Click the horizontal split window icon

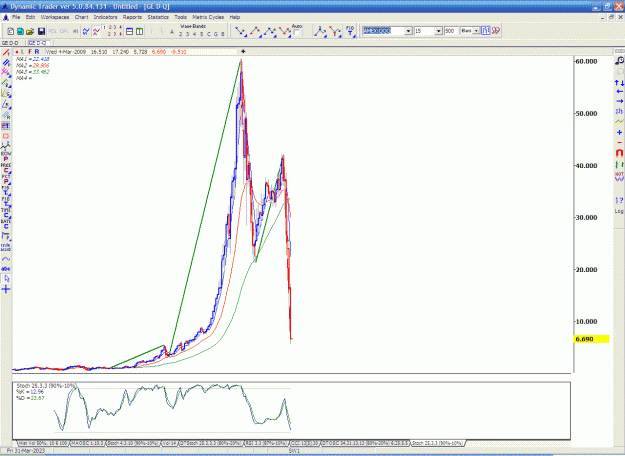pos(130,31)
